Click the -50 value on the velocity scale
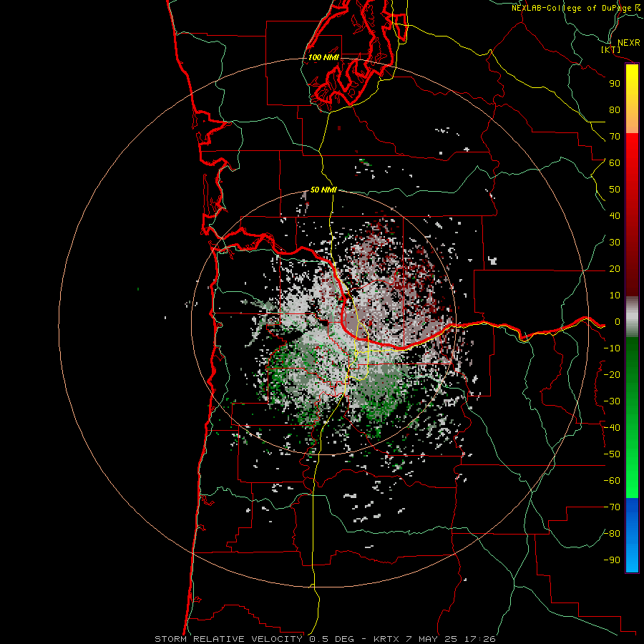This screenshot has width=644, height=644. click(x=612, y=454)
